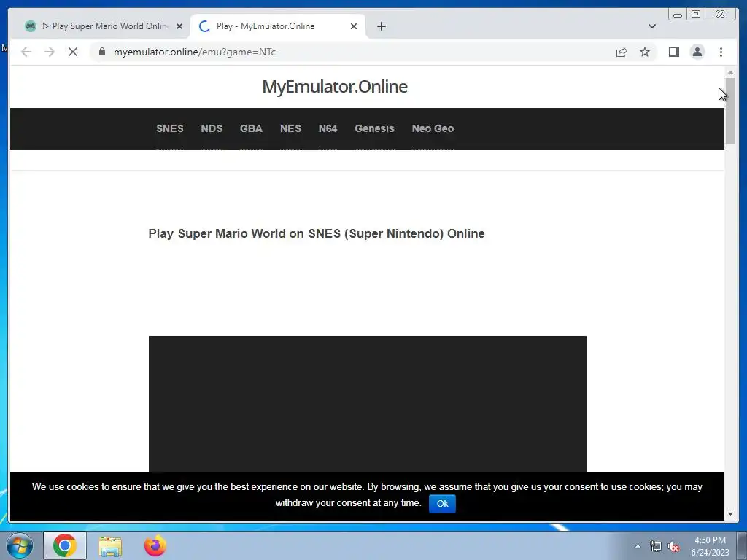Open the Chrome three-dot menu

[721, 52]
